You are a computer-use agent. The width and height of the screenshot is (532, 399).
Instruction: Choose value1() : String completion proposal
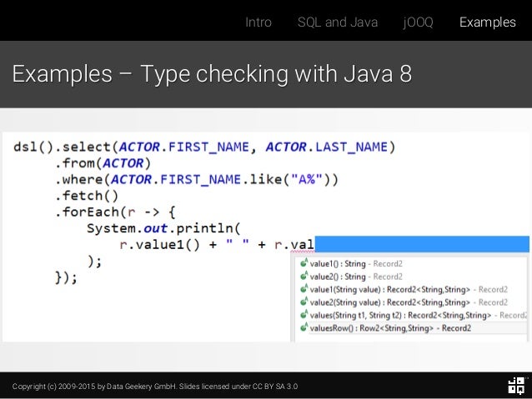[x=411, y=263]
